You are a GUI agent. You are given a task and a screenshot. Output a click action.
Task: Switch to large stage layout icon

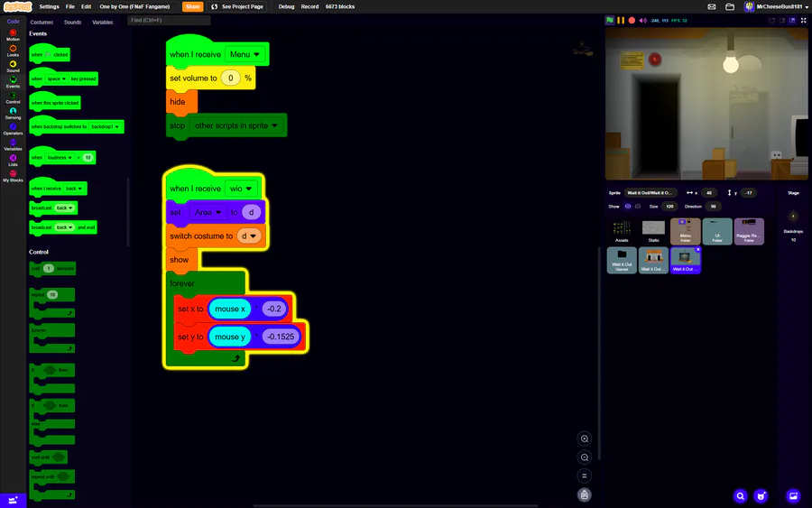(x=792, y=20)
